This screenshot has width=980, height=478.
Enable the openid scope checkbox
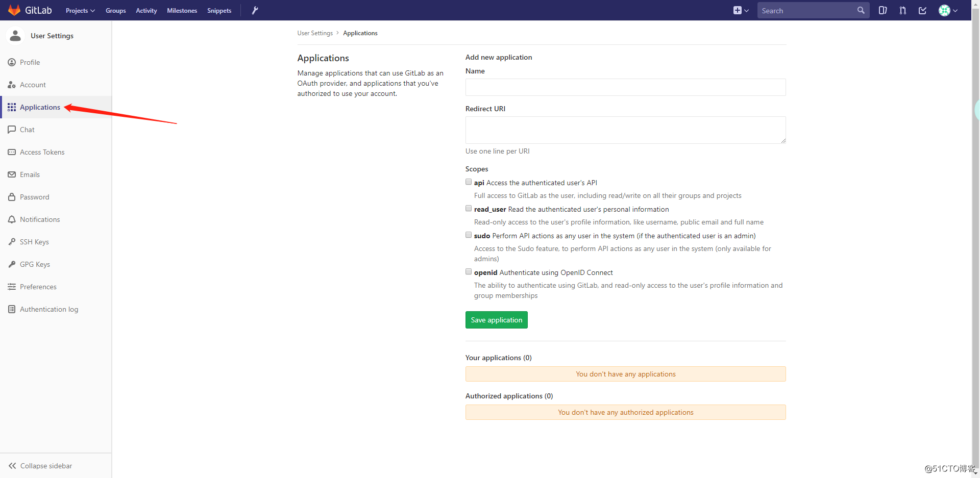(x=469, y=271)
